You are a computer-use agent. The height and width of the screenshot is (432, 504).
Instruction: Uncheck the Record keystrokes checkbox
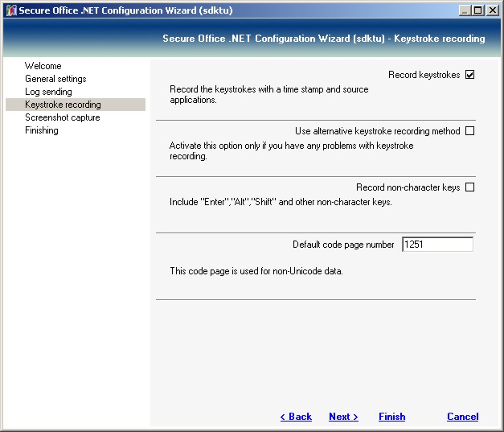pyautogui.click(x=470, y=75)
